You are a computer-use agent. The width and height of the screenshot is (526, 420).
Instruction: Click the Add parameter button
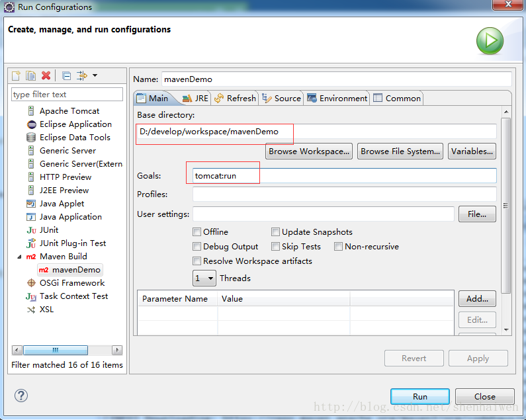[x=477, y=298]
